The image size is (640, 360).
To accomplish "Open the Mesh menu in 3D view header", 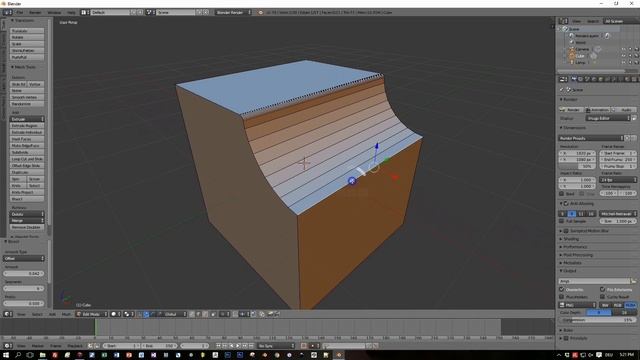I will pos(66,314).
